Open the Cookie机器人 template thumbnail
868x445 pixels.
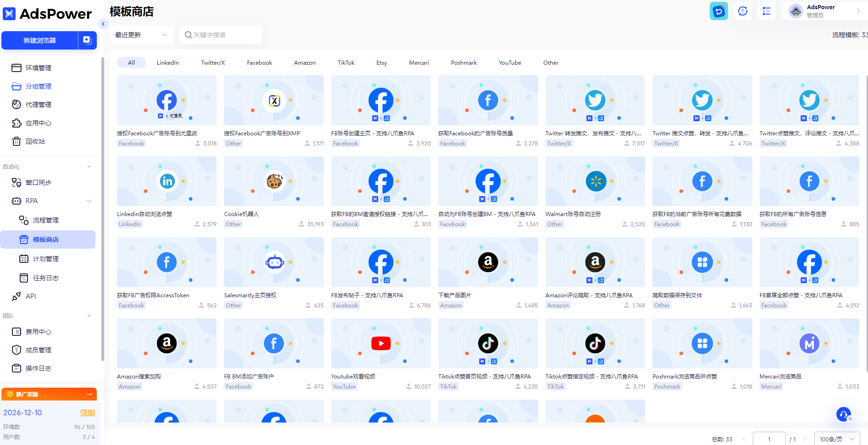[x=274, y=181]
